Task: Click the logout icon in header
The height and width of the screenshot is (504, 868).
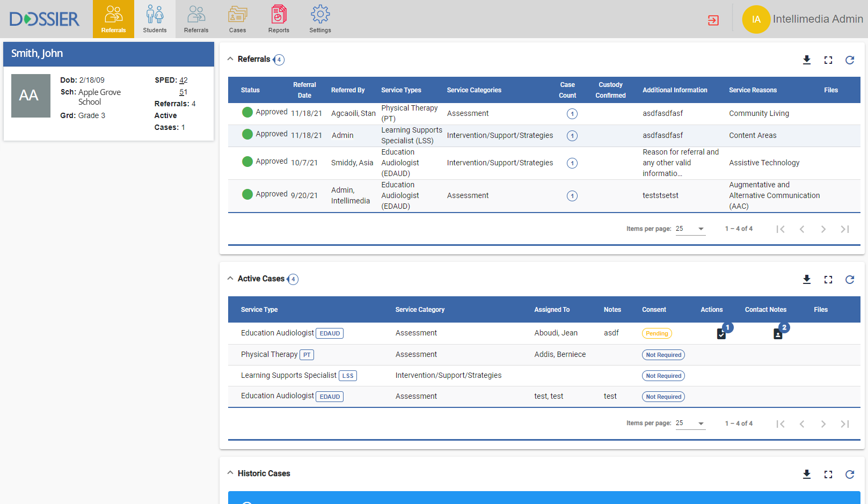Action: tap(713, 20)
